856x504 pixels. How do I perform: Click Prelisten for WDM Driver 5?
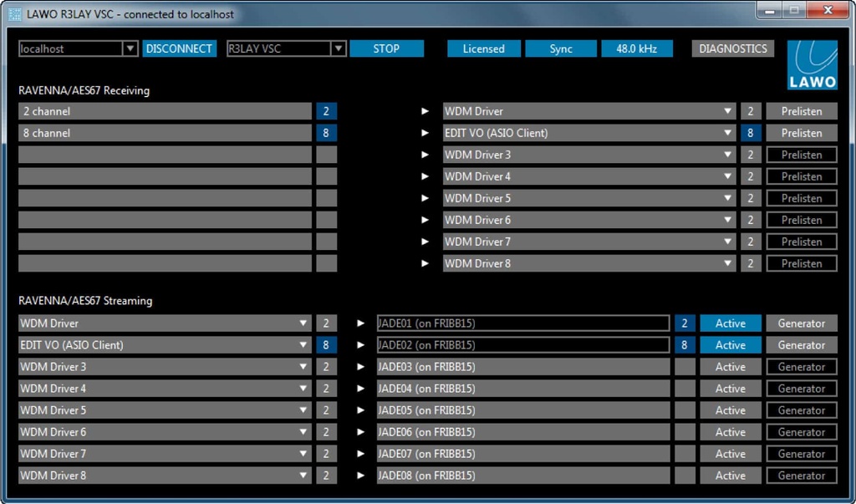pos(802,198)
